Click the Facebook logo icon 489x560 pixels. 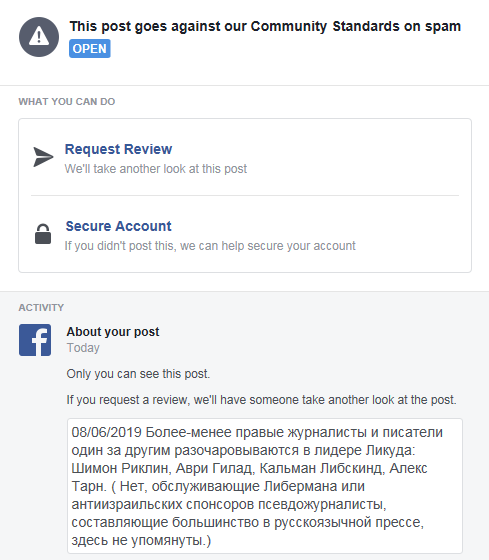pos(35,340)
